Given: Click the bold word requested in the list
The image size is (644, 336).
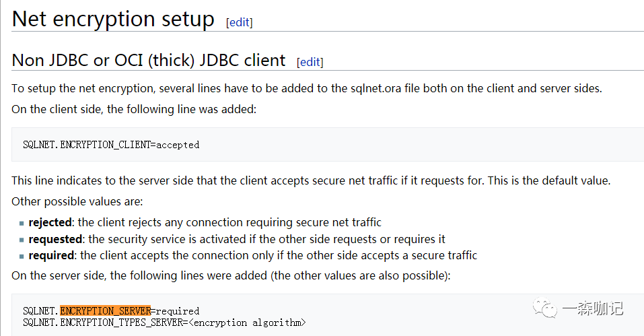Looking at the screenshot, I should pos(55,239).
